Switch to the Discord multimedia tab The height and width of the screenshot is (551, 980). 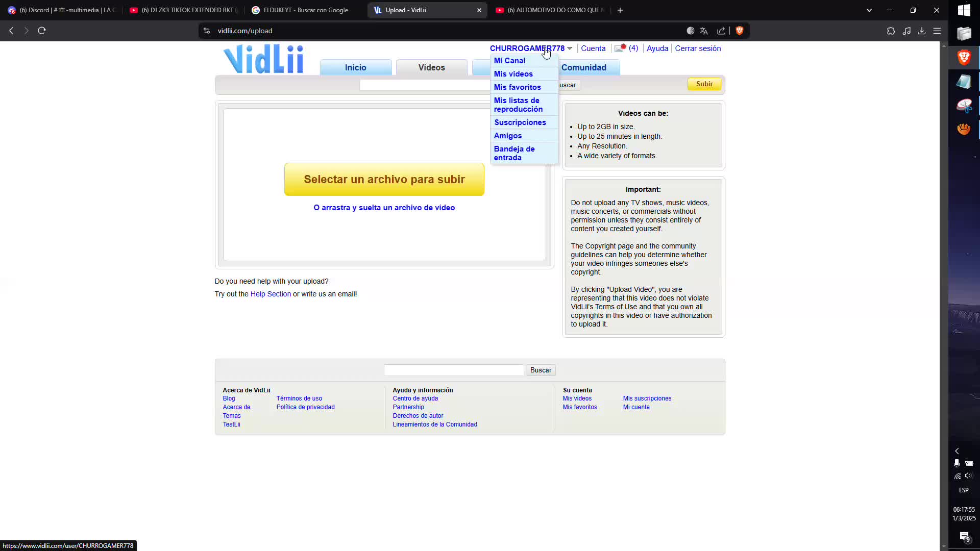coord(63,10)
